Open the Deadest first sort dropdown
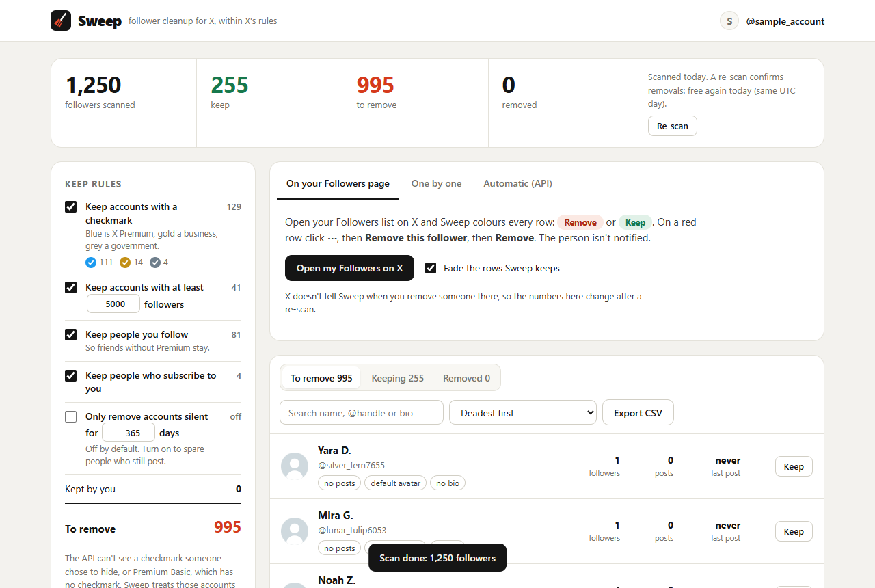Screen dimensions: 875x588 [523, 413]
